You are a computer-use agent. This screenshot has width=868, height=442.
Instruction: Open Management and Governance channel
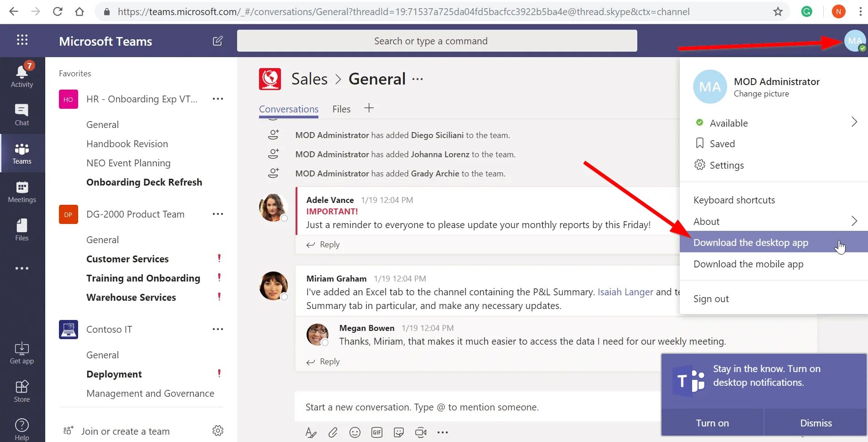(x=150, y=393)
